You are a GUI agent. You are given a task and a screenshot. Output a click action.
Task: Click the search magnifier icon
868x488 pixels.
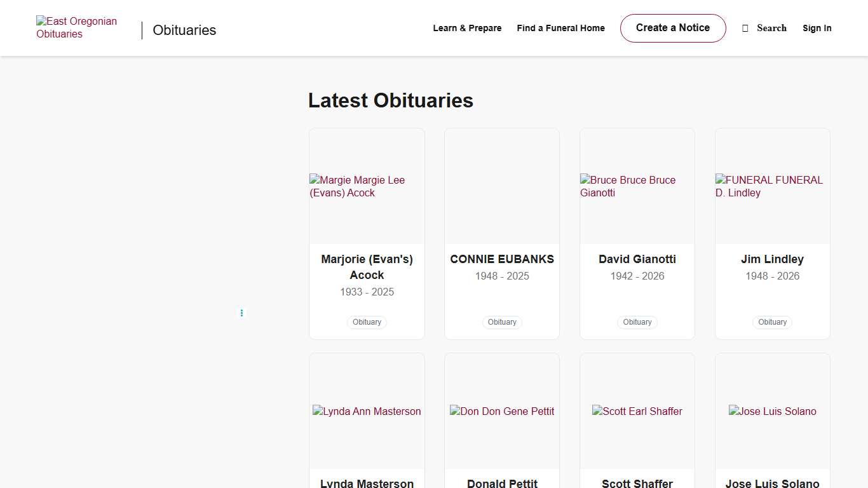coord(745,28)
